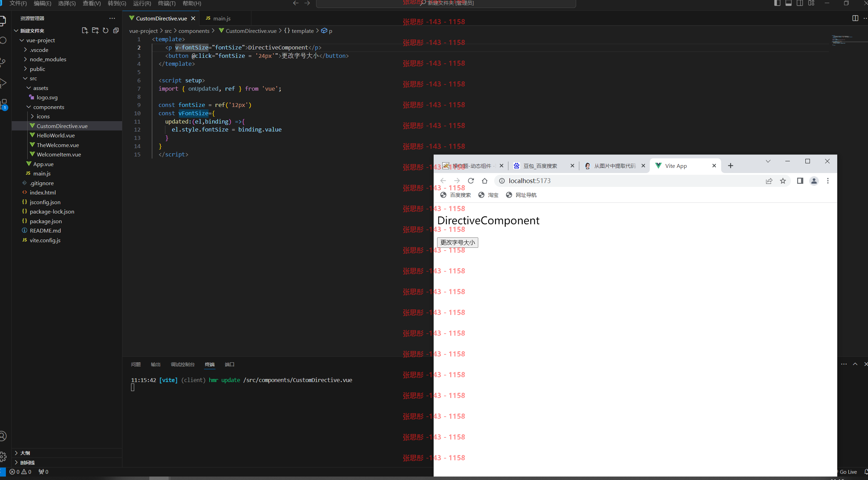Viewport: 868px width, 480px height.
Task: Refresh the explorer file tree
Action: pyautogui.click(x=105, y=30)
